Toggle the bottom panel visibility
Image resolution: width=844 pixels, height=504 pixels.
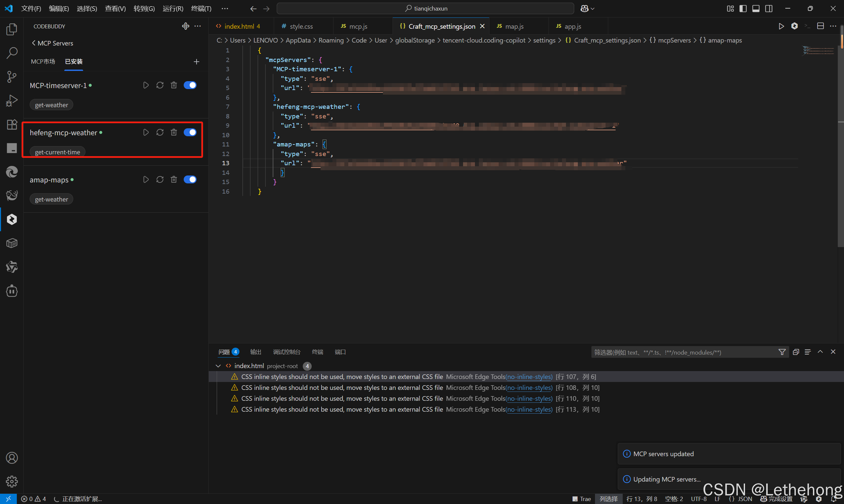[756, 9]
